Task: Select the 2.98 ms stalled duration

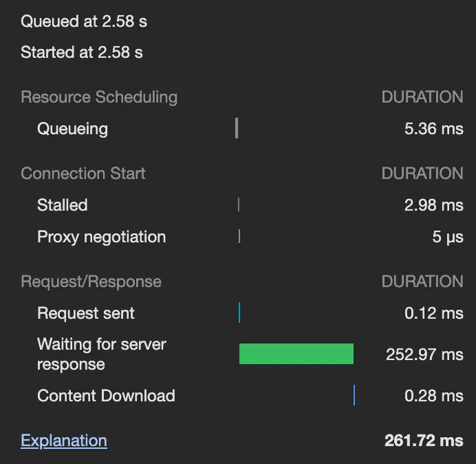Action: pos(433,205)
